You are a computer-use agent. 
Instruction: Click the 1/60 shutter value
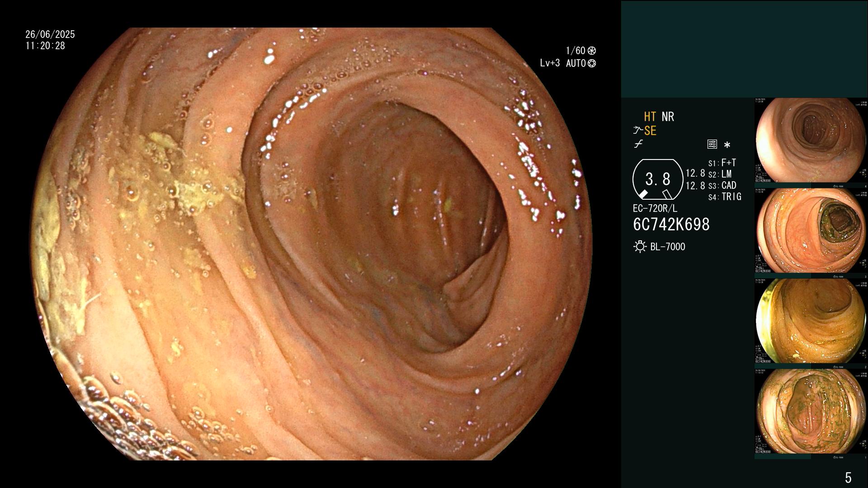[576, 51]
